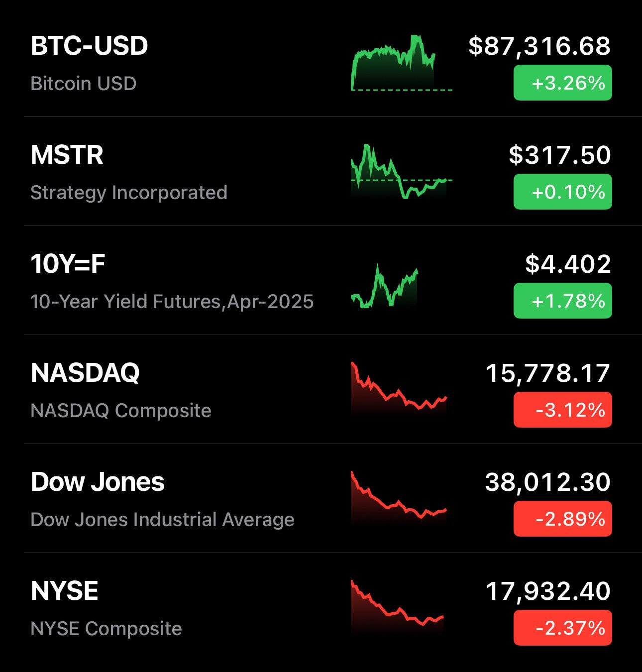
Task: Toggle the +0.10% change badge
Action: [563, 192]
